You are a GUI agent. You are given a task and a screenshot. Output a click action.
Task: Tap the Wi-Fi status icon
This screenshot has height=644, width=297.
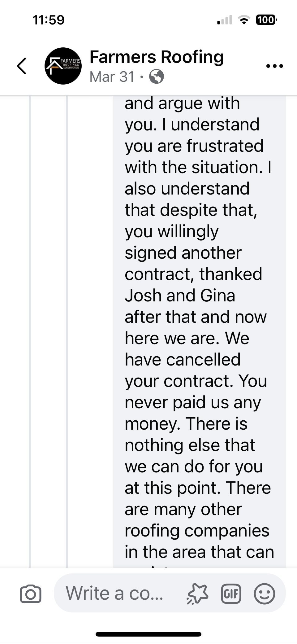[x=244, y=20]
